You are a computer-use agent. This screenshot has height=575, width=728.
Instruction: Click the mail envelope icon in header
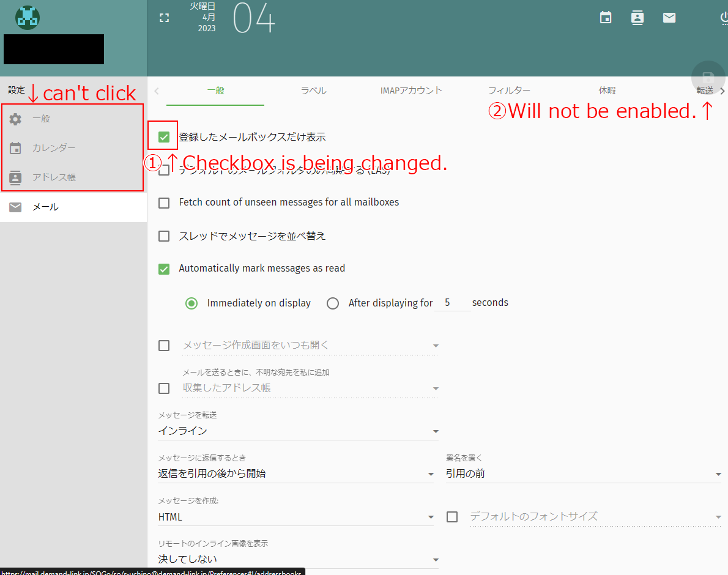(669, 18)
